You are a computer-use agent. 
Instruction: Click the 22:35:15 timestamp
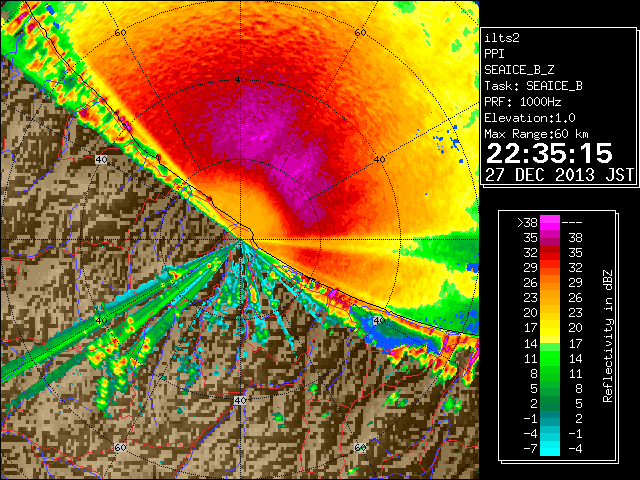click(549, 153)
